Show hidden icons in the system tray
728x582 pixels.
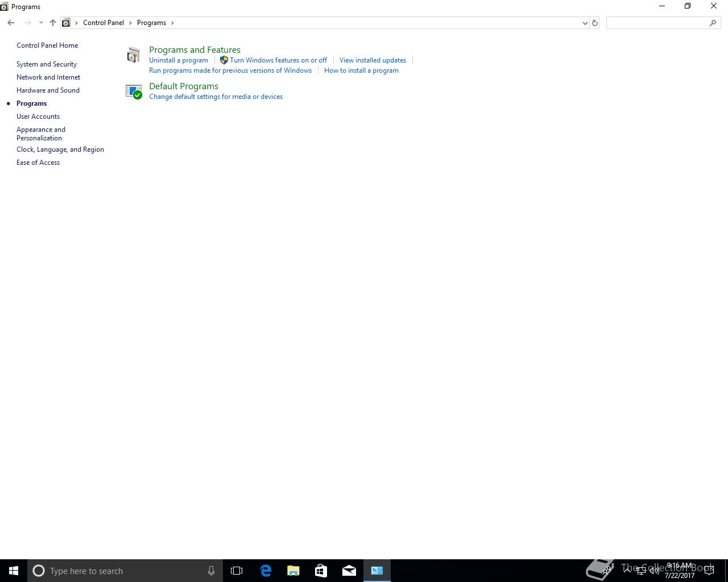point(628,571)
